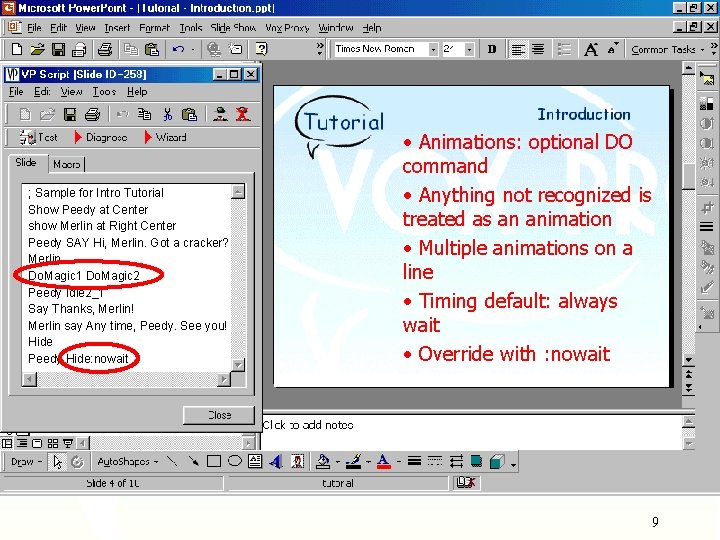Click New in PowerPoint toolbar
This screenshot has width=720, height=540.
pos(17,49)
